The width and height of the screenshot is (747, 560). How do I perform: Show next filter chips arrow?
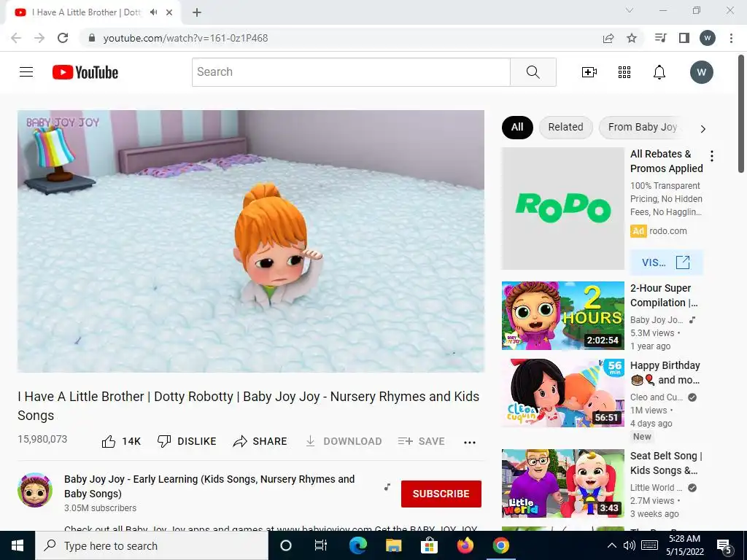click(703, 128)
